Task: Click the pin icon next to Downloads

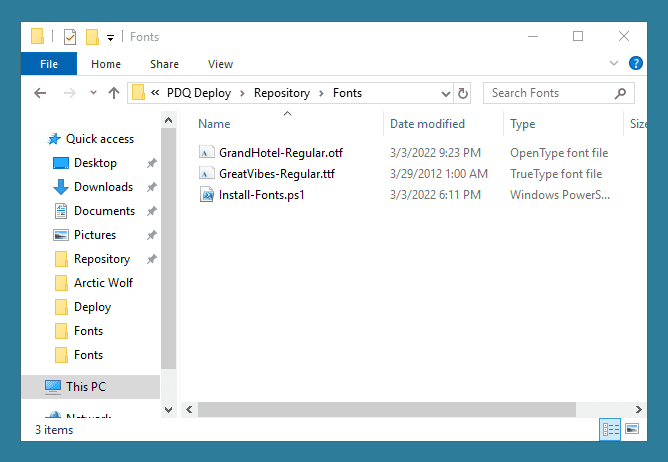Action: pos(152,187)
